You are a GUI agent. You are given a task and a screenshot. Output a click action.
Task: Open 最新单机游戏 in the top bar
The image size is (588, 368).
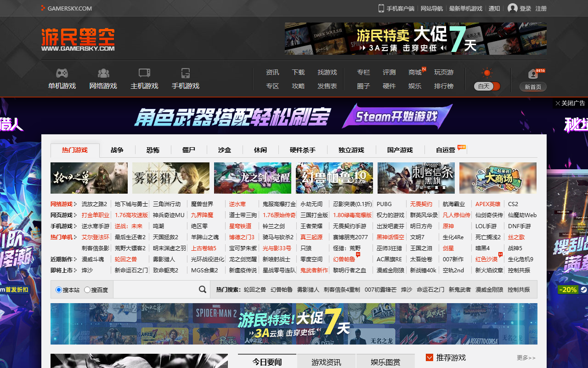tap(466, 8)
